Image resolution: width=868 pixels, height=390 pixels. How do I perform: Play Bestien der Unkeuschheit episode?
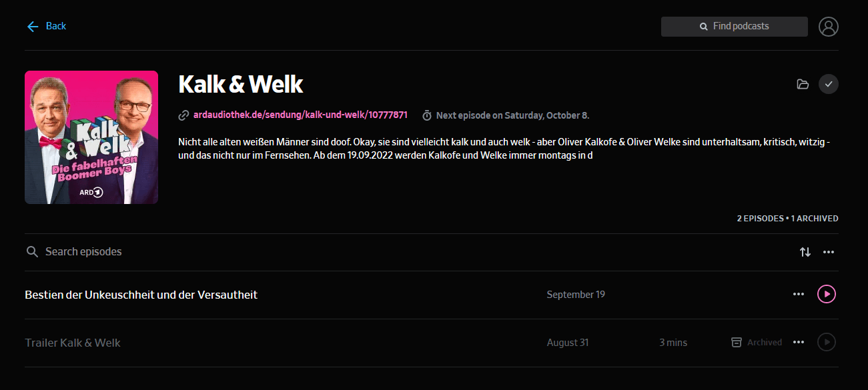coord(826,294)
